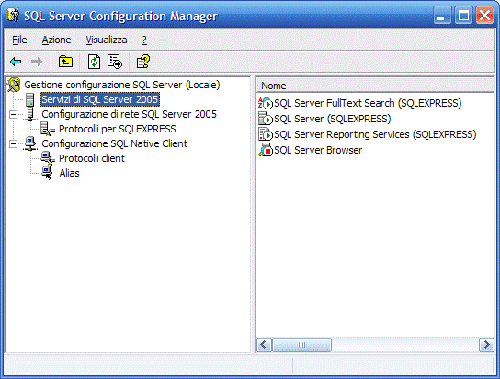The height and width of the screenshot is (379, 500).
Task: Close the SQL Server Configuration Manager window
Action: [485, 15]
